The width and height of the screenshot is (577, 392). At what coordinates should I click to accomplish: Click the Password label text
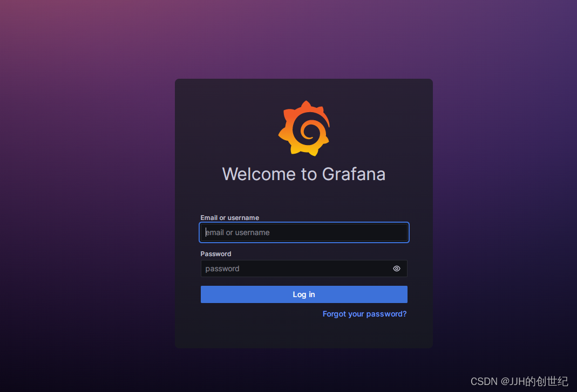click(216, 254)
